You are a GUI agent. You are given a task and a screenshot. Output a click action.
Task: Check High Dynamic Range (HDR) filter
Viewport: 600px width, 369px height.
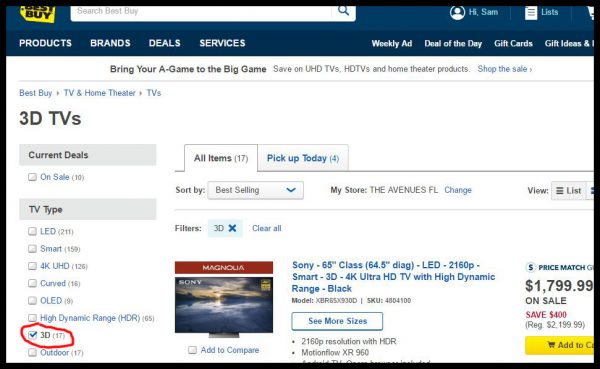pos(32,318)
